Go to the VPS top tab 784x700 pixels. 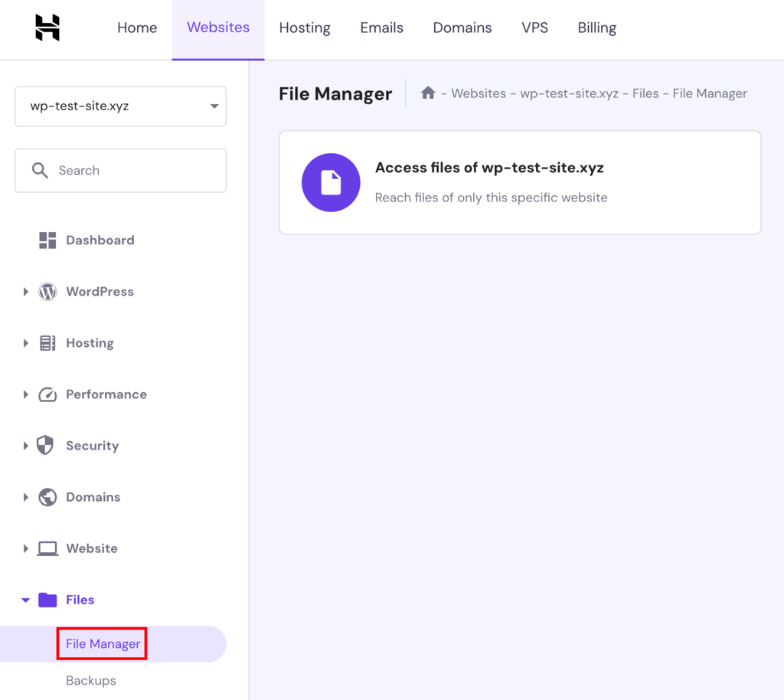[534, 28]
